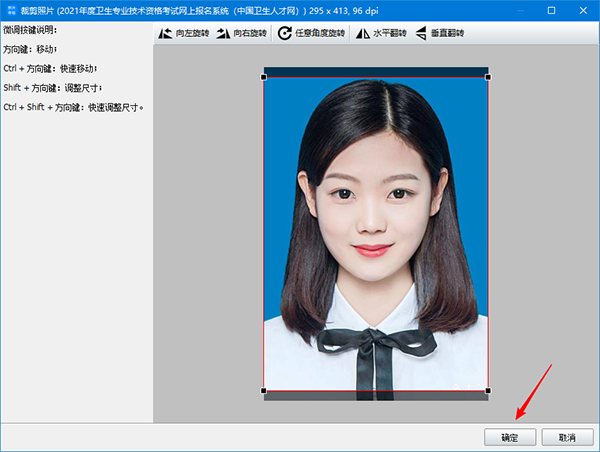Click the rotate left (向左旋转) icon
The image size is (600, 452).
pos(166,33)
